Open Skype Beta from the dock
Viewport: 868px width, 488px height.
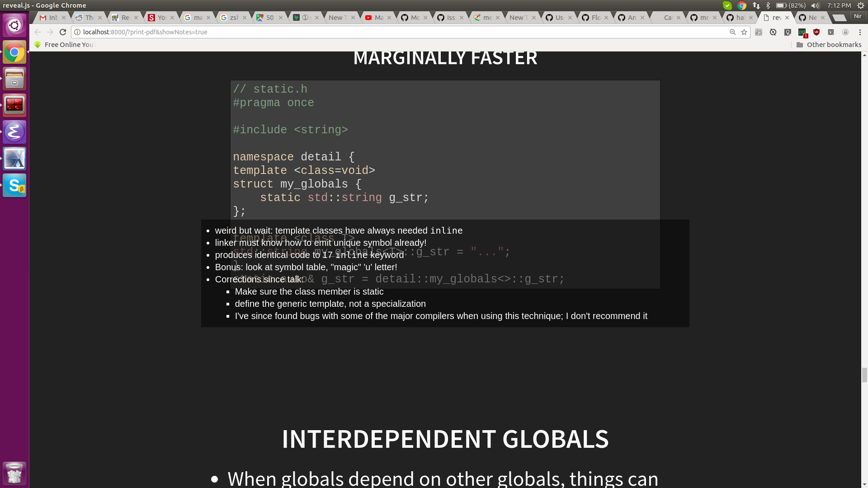(14, 185)
